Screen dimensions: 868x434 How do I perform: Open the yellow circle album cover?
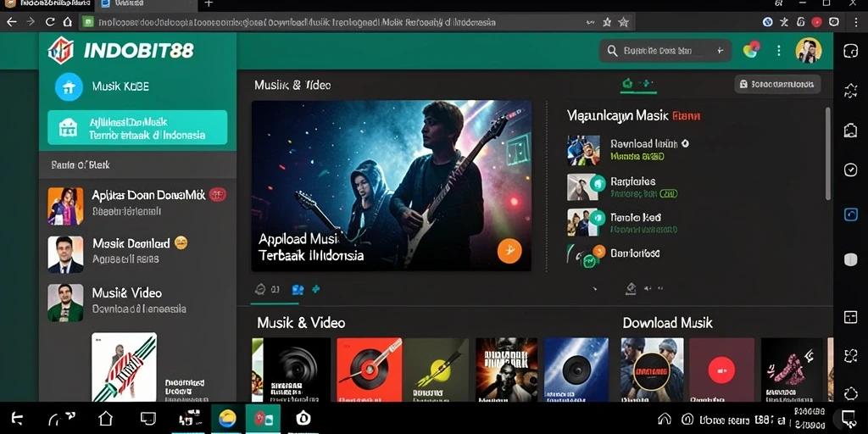click(x=437, y=370)
